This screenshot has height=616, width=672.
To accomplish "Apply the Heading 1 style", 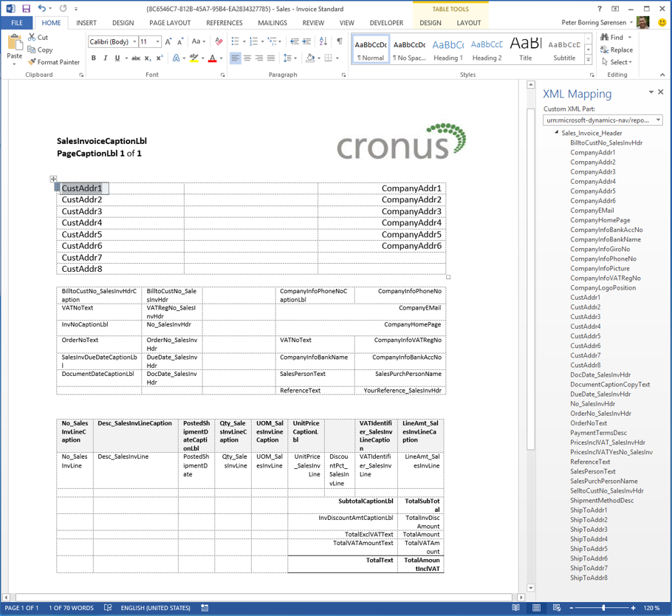I will [x=448, y=49].
